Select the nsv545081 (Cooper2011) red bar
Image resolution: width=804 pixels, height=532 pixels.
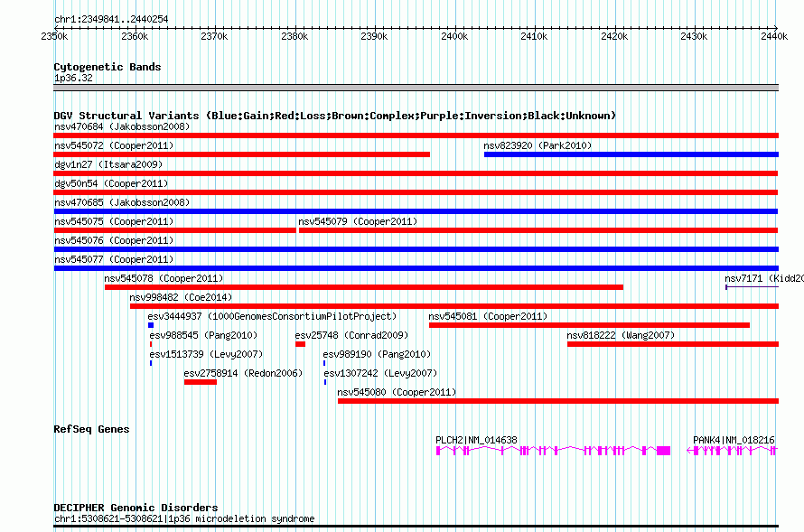pos(589,325)
